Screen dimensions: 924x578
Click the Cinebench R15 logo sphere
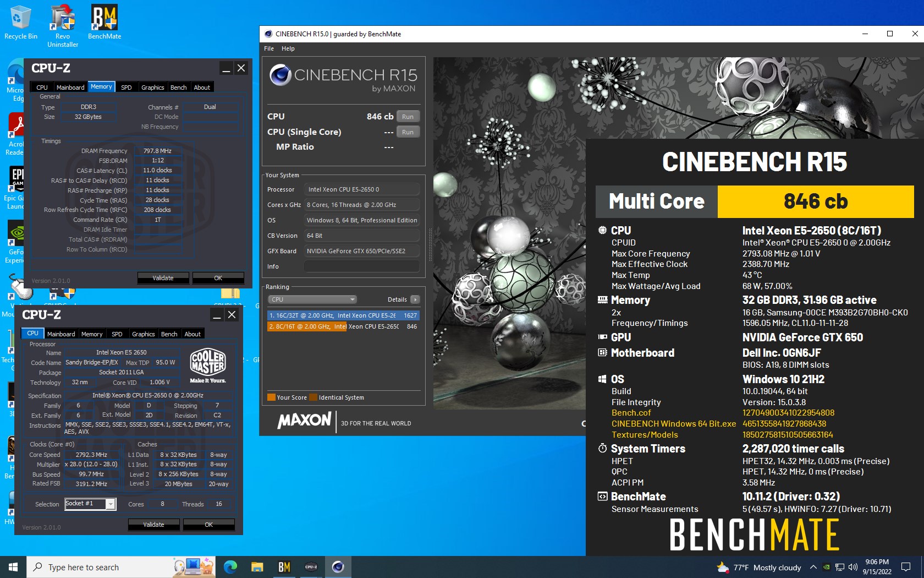click(x=280, y=75)
